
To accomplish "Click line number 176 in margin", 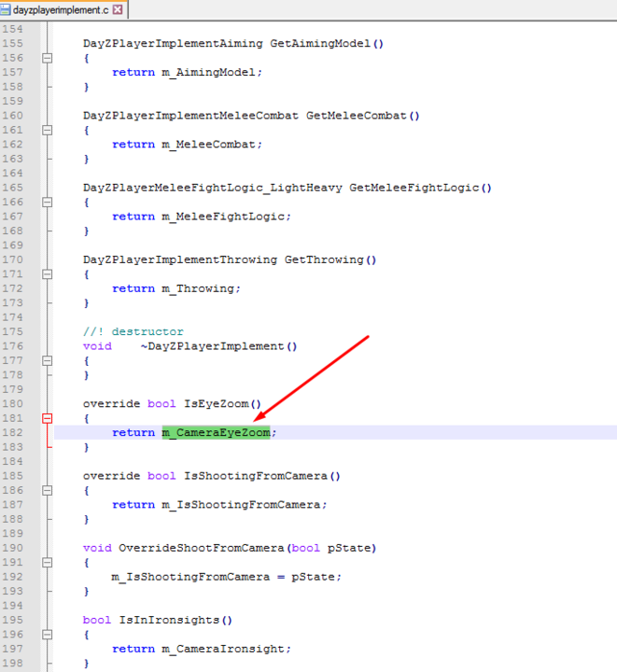I will click(12, 346).
